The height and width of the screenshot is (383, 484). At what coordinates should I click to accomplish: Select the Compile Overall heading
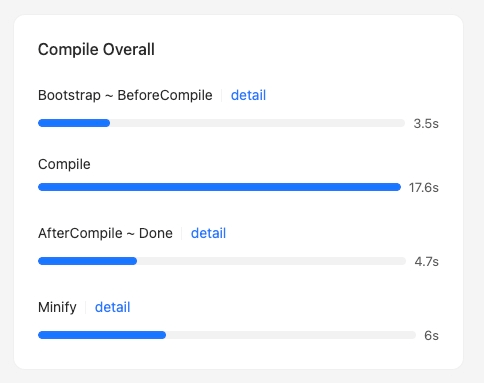point(96,50)
